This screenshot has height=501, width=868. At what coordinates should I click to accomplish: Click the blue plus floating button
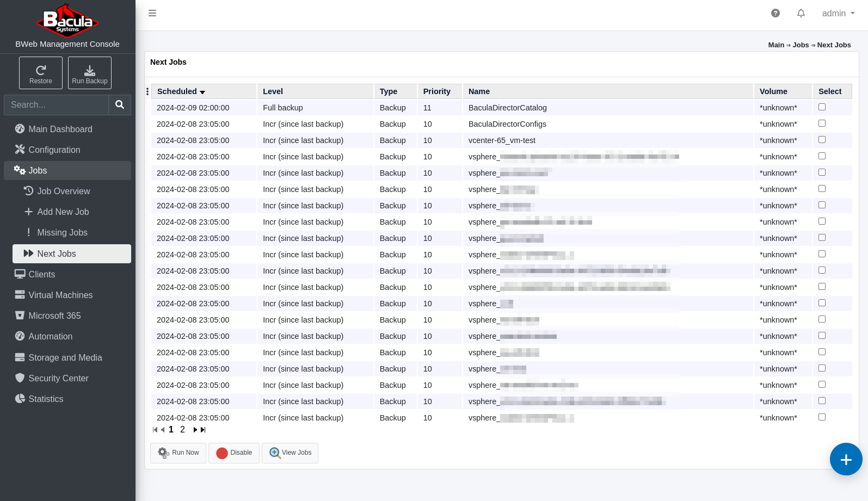[x=846, y=459]
